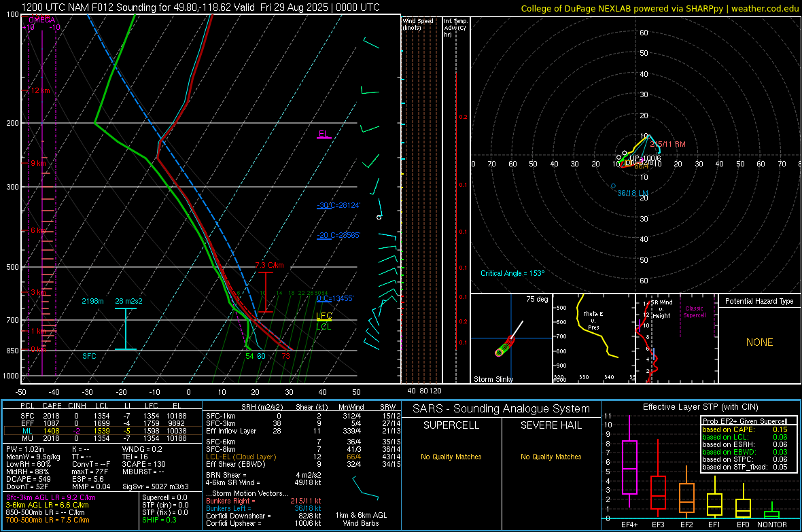802x532 pixels.
Task: Select the OMEGA label on the skew-T
Action: coord(42,20)
